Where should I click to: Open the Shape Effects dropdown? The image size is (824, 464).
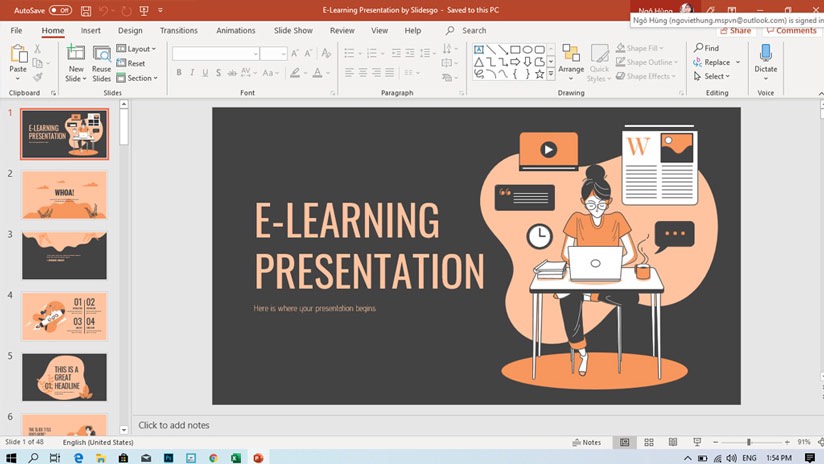click(646, 76)
